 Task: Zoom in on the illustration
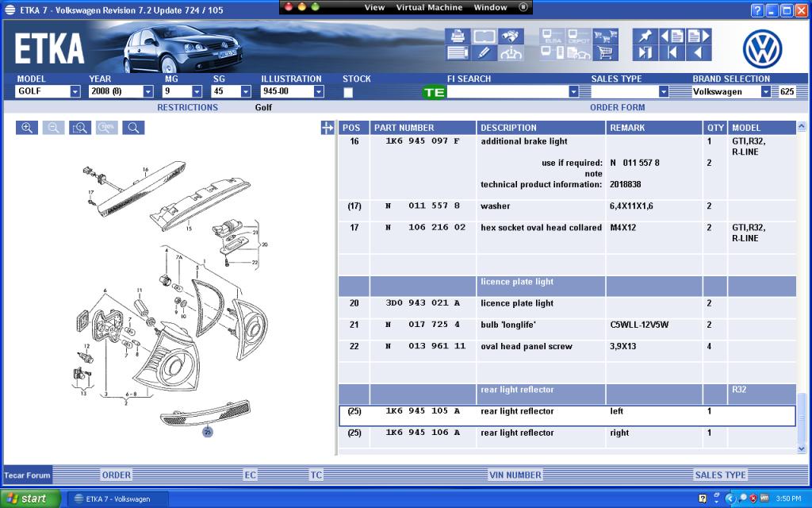[27, 128]
